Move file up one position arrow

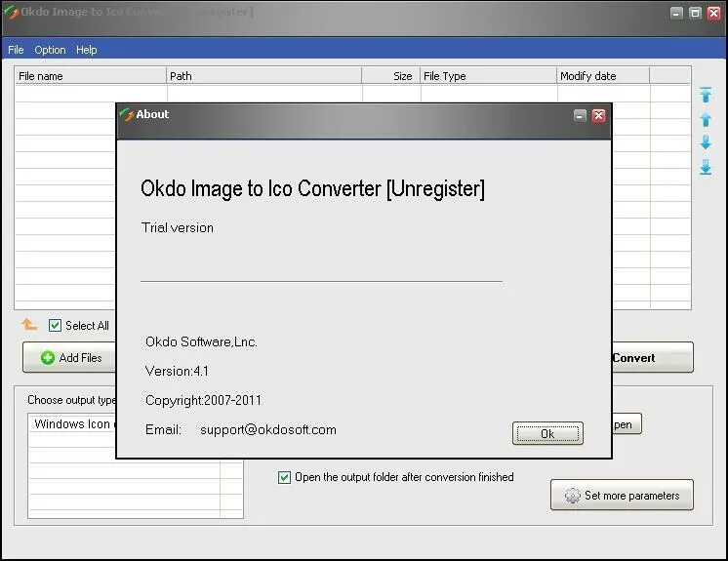pyautogui.click(x=706, y=119)
